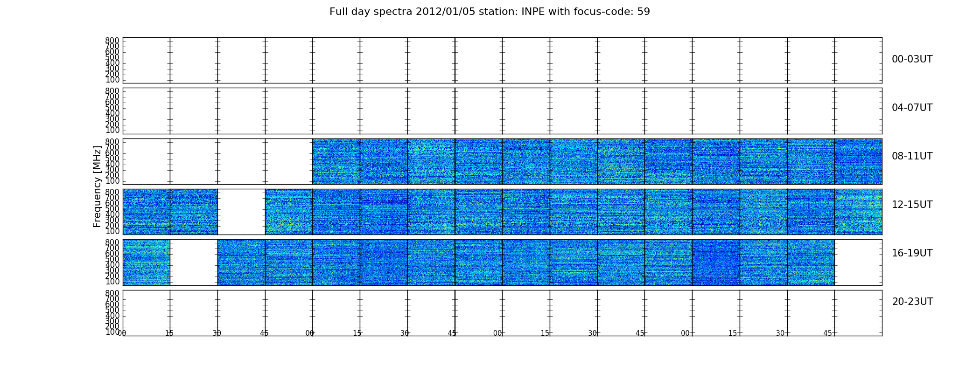This screenshot has width=980, height=373.
Task: Click the darkest blue segment in the 16-19UT row
Action: point(716,262)
